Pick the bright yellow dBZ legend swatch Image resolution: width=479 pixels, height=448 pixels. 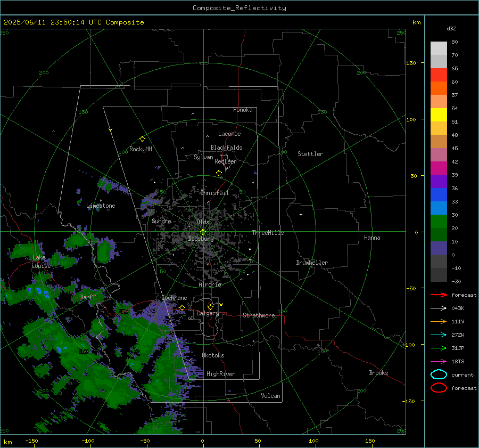click(x=439, y=115)
